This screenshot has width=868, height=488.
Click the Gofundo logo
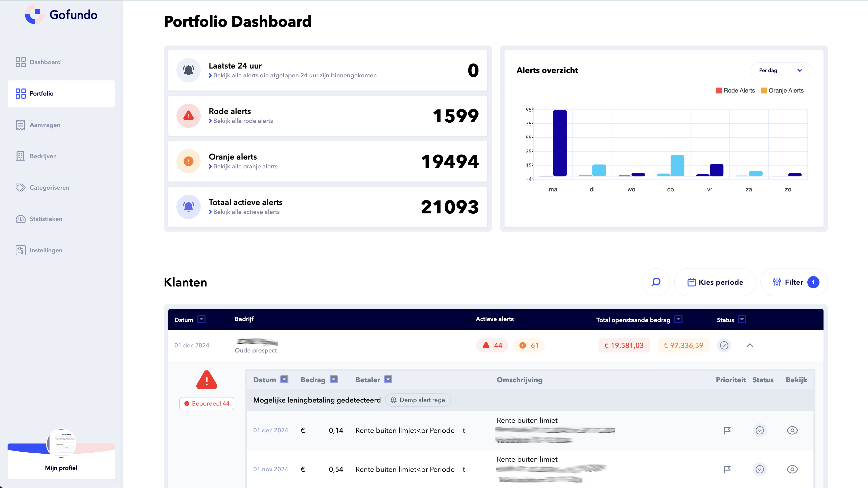click(x=61, y=14)
